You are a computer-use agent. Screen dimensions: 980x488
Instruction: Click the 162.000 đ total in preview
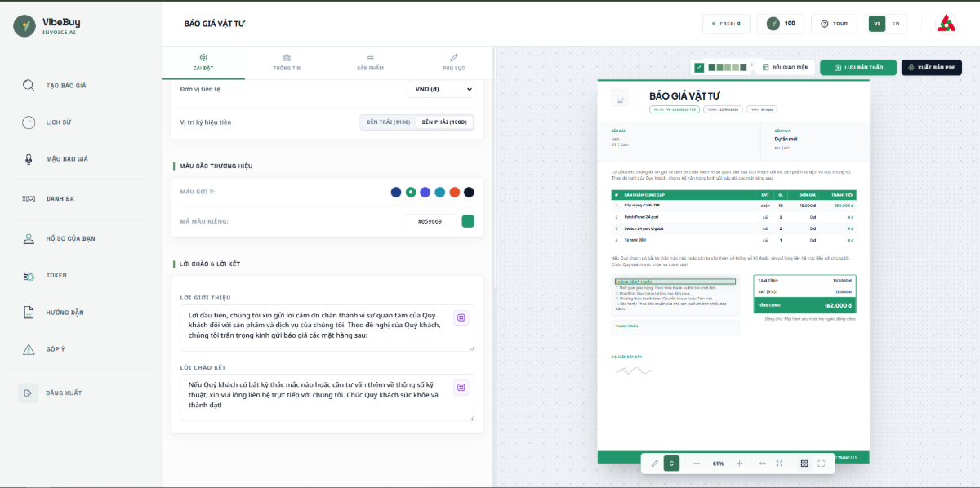[838, 305]
